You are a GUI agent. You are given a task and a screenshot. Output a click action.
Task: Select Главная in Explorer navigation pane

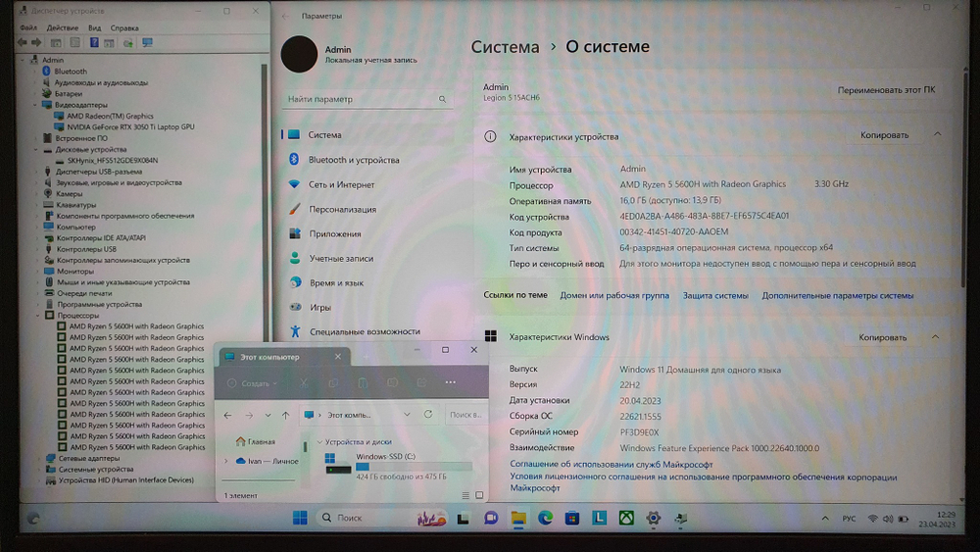[255, 442]
